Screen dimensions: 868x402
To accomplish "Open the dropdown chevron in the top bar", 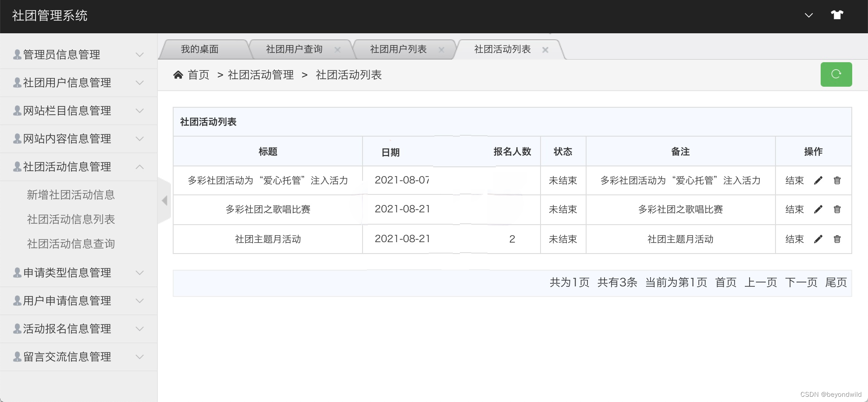I will click(808, 15).
